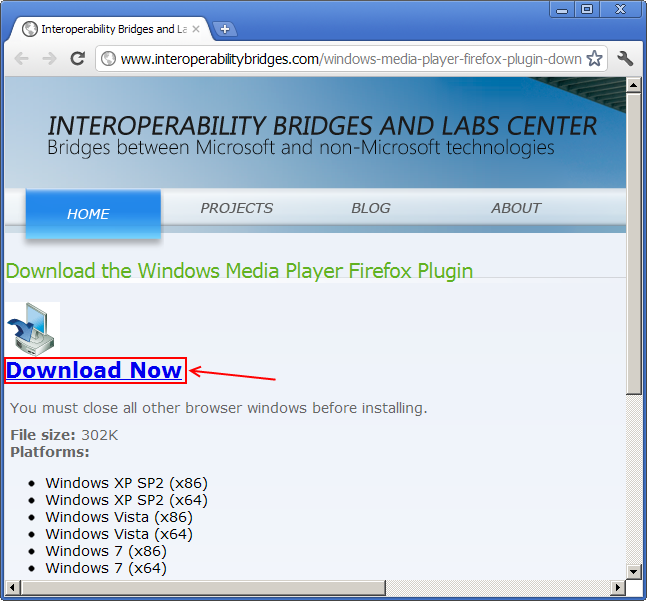The height and width of the screenshot is (601, 647).
Task: Click the download computer icon image
Action: pos(33,329)
